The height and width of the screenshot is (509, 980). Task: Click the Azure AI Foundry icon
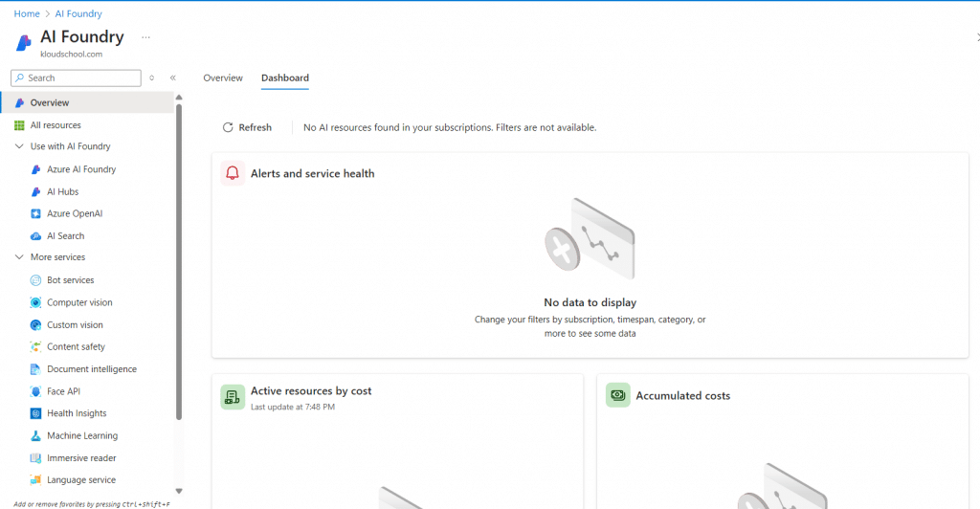tap(36, 169)
